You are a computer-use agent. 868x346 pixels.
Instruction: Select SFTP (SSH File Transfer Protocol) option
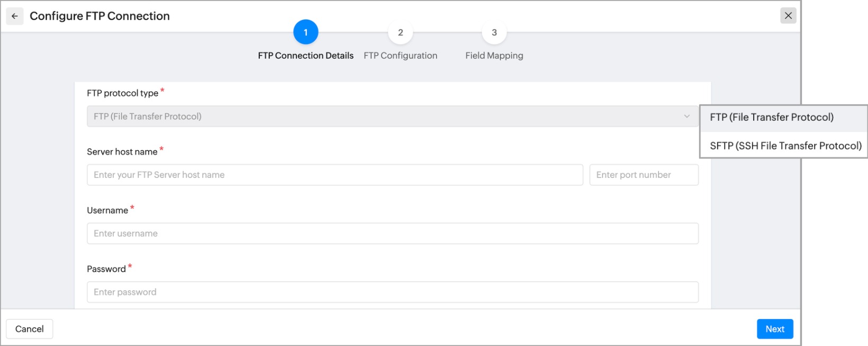click(785, 146)
